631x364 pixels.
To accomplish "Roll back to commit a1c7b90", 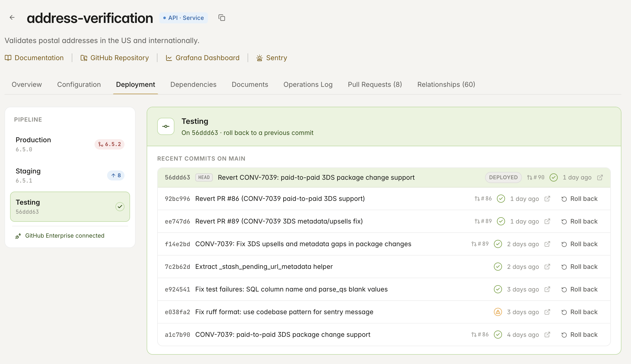I will [x=579, y=335].
